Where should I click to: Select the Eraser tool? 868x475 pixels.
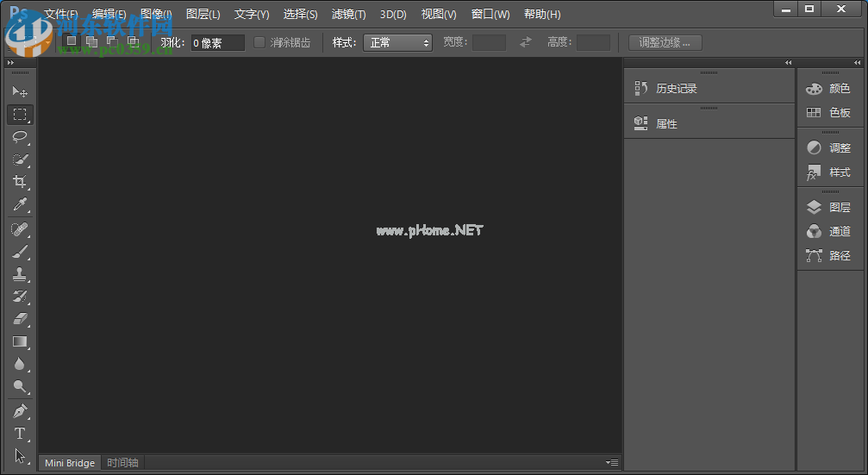(x=20, y=319)
